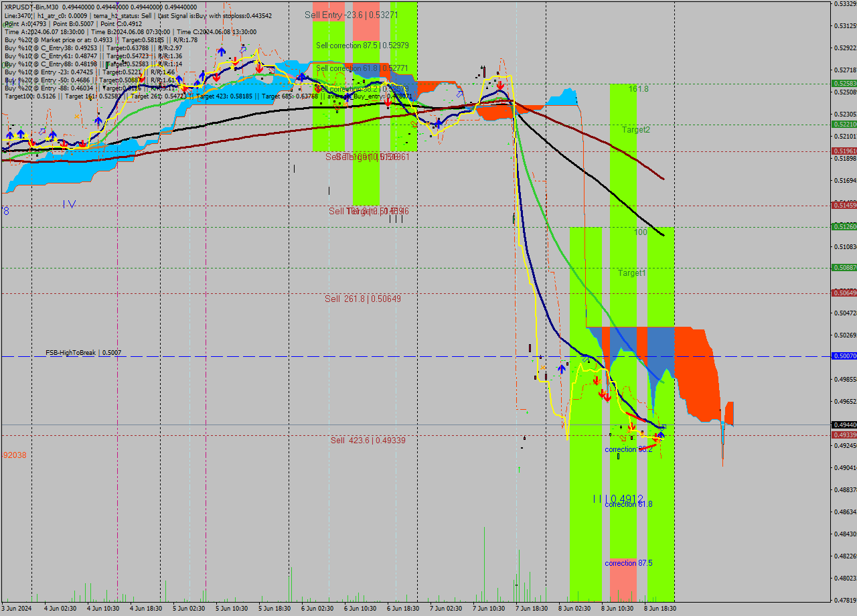Click the blue 0.50070 price tag
The image size is (857, 616).
point(844,356)
